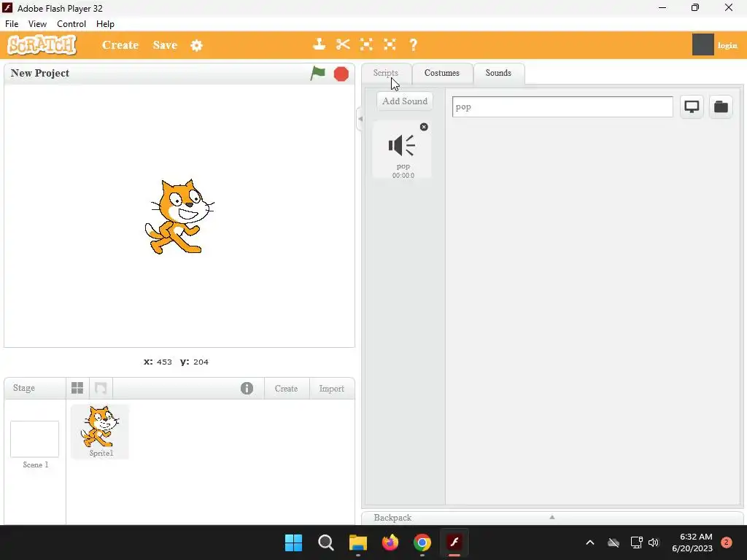Click the cat sprite on the stage

click(x=179, y=217)
